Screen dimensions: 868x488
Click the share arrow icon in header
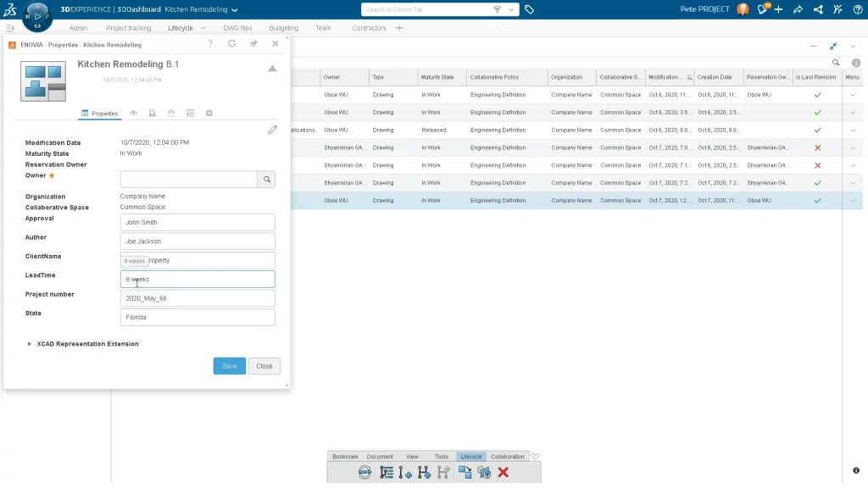pos(798,9)
